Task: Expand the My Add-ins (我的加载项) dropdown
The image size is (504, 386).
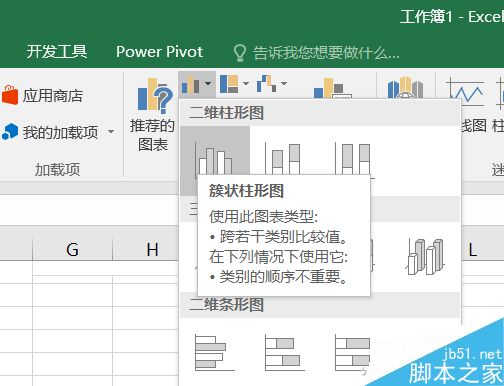Action: tap(111, 132)
